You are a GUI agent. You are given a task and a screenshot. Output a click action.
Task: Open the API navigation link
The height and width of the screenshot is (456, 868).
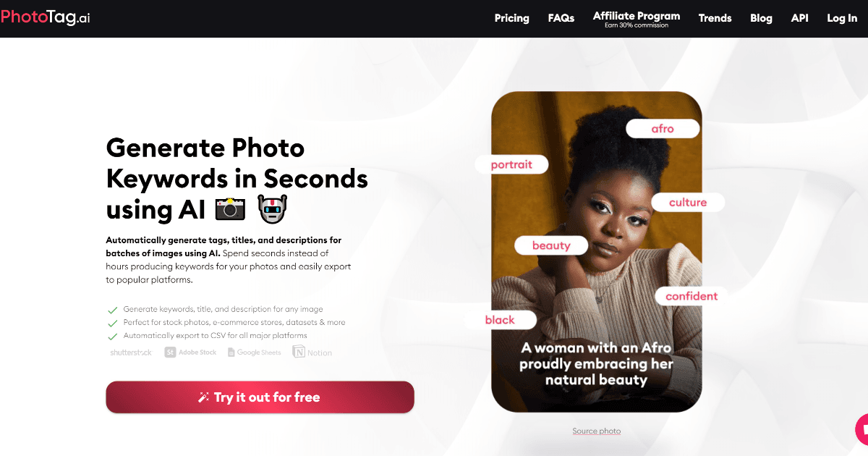click(x=799, y=18)
